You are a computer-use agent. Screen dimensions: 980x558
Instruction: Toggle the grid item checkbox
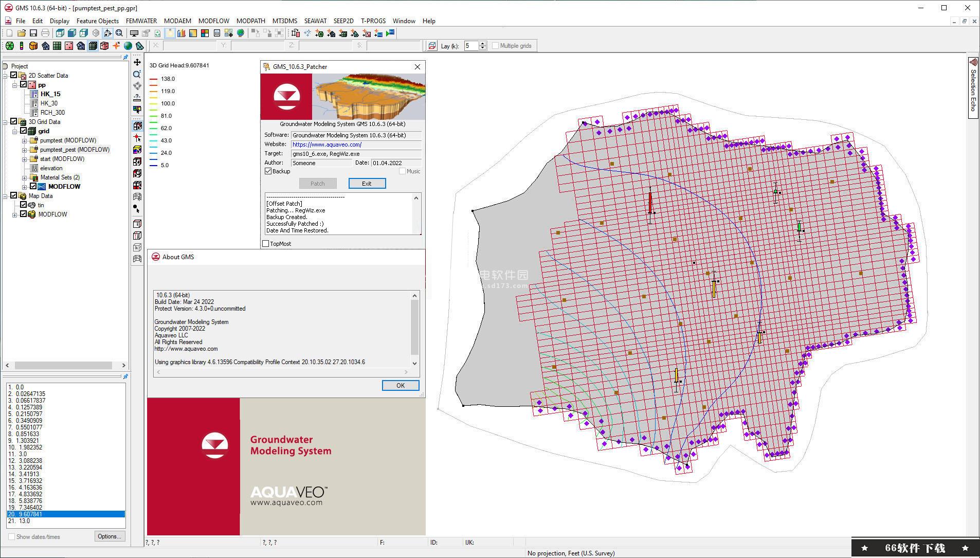pyautogui.click(x=23, y=131)
